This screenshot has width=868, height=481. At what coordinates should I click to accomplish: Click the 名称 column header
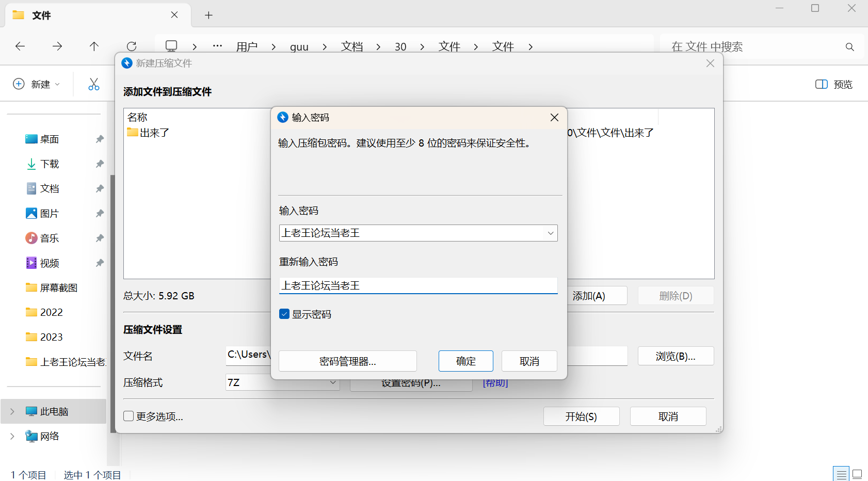click(x=138, y=117)
